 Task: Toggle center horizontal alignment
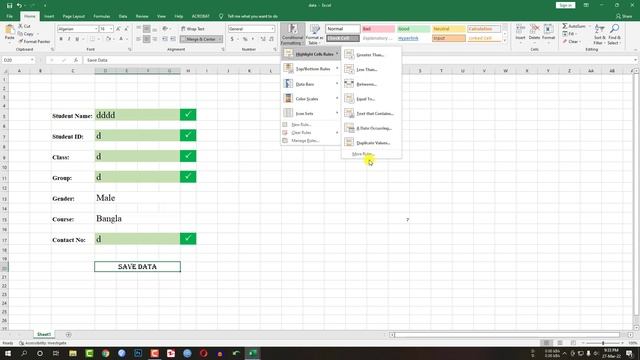click(x=147, y=39)
